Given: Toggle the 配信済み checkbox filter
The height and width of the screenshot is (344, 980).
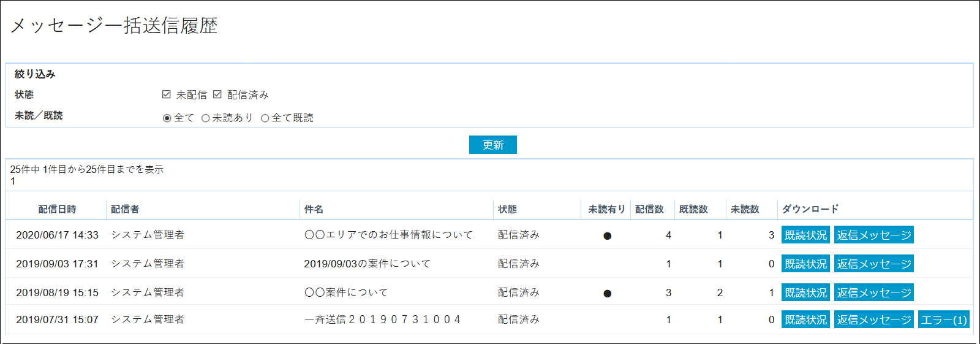Looking at the screenshot, I should 217,94.
